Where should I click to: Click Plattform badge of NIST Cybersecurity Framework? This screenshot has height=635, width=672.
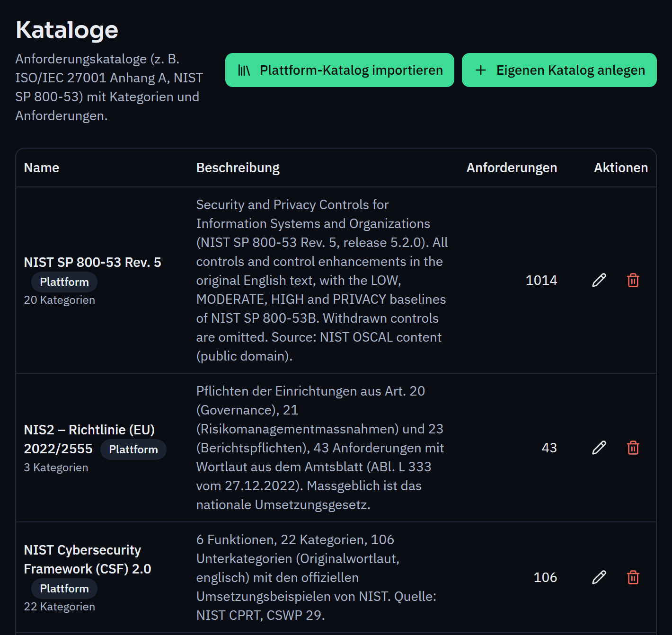click(x=64, y=589)
